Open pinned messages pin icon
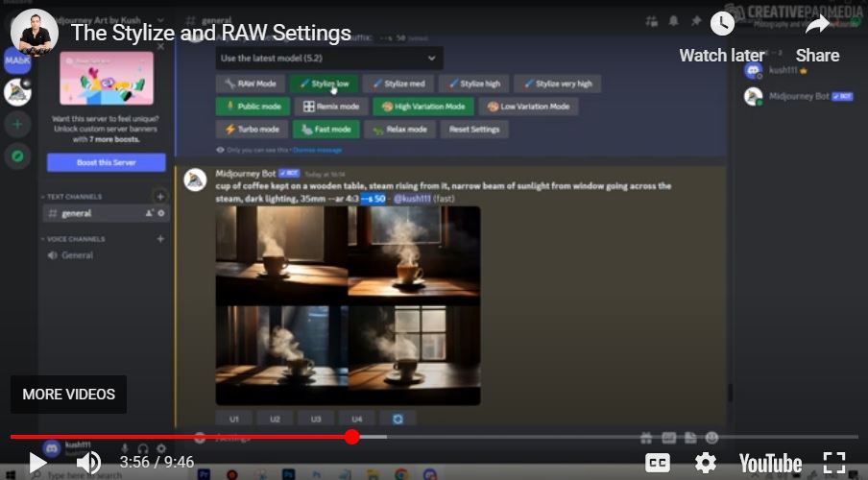The width and height of the screenshot is (868, 480). [x=696, y=21]
